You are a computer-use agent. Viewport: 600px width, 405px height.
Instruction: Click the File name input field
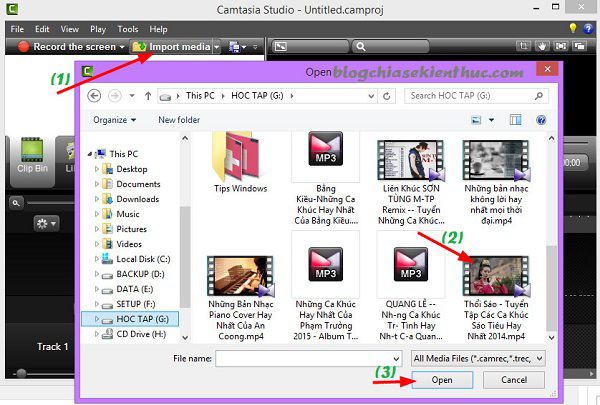click(x=308, y=359)
